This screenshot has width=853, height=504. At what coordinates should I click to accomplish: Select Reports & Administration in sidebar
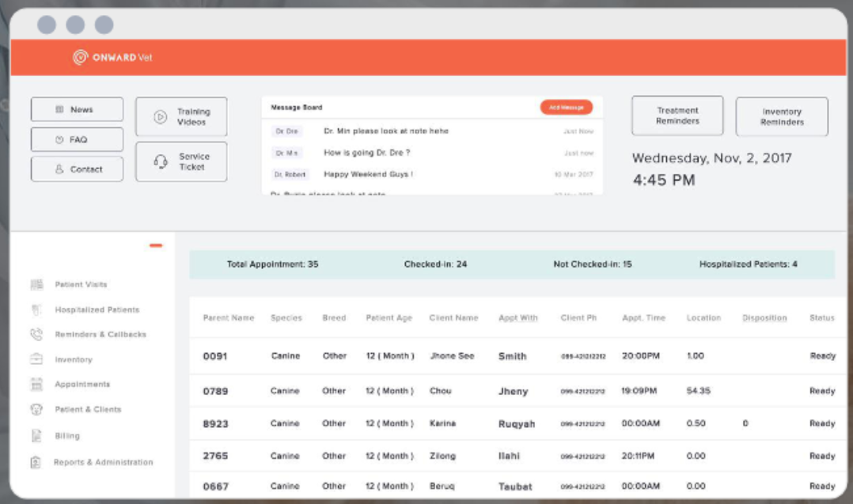point(104,462)
